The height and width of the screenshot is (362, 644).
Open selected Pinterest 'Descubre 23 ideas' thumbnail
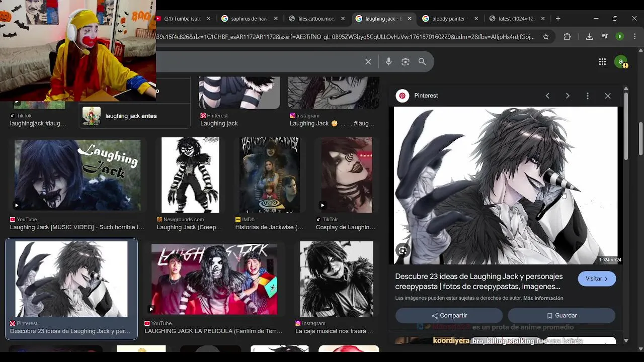point(71,279)
